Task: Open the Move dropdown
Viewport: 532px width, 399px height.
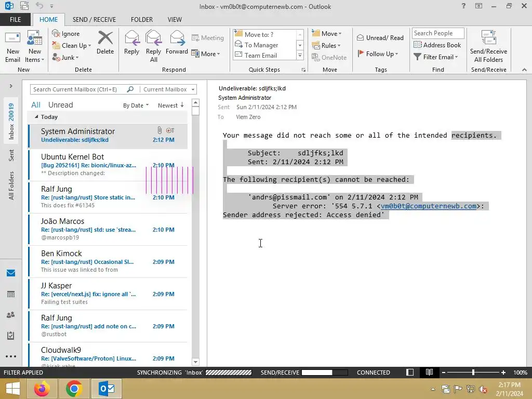Action: pyautogui.click(x=327, y=33)
